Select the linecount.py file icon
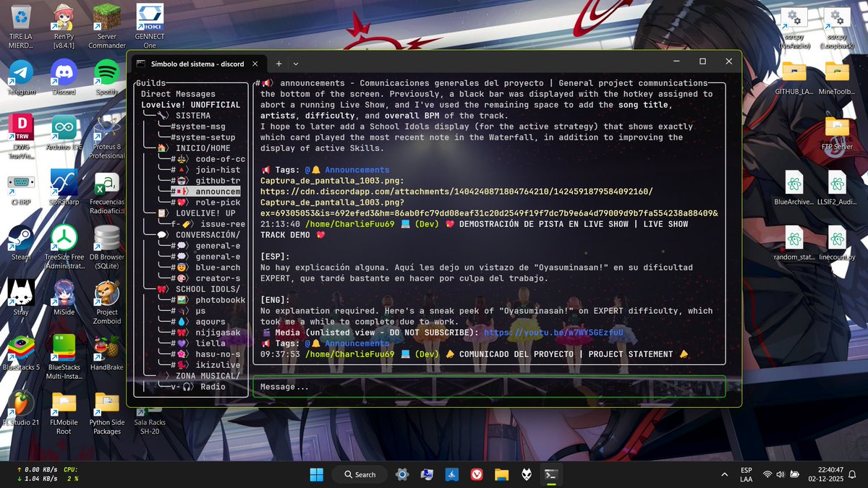The width and height of the screenshot is (868, 488). pyautogui.click(x=837, y=244)
